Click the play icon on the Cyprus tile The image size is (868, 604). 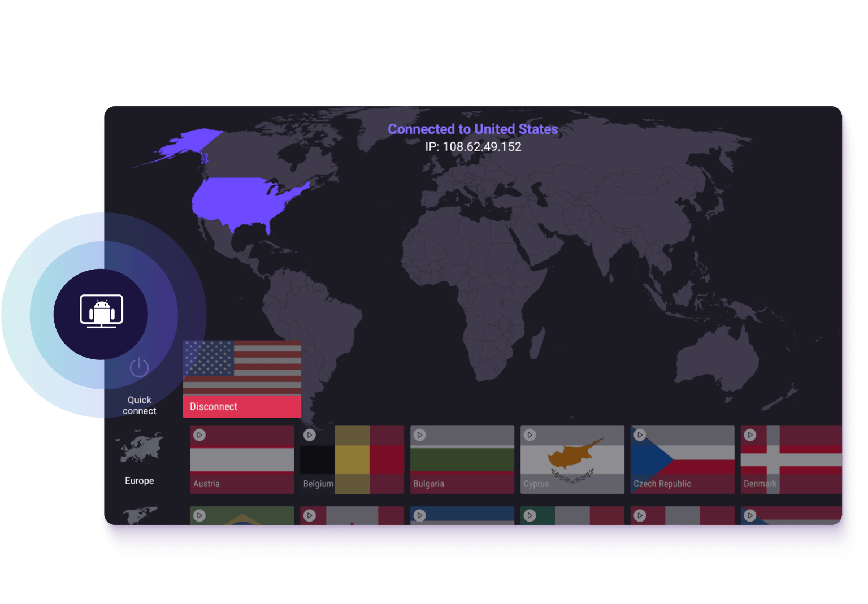pos(530,435)
